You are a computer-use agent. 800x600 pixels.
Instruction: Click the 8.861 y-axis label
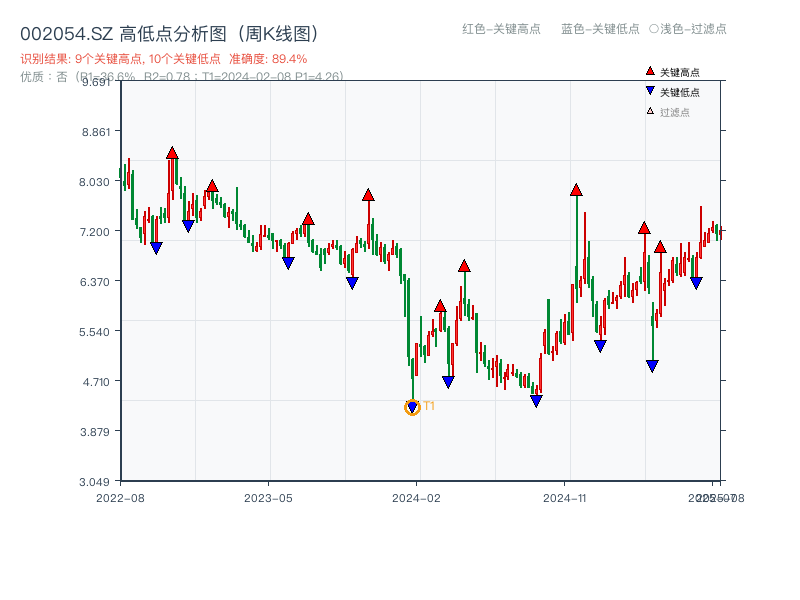click(x=96, y=132)
